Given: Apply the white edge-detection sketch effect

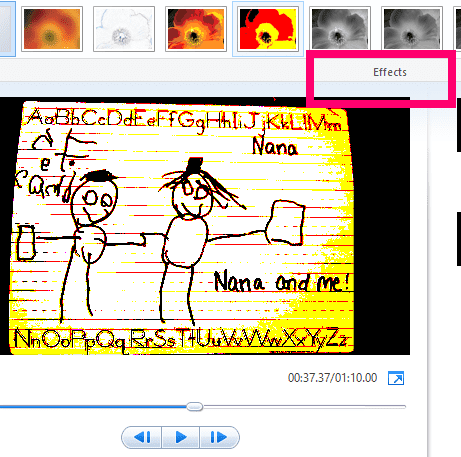Looking at the screenshot, I should tap(124, 29).
